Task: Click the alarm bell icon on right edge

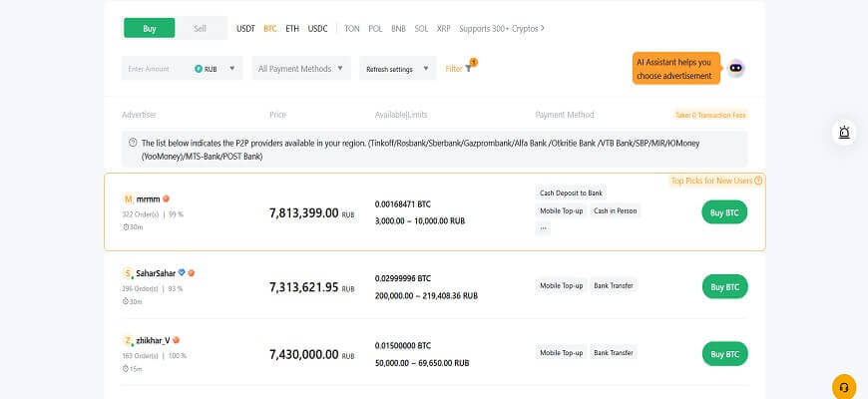Action: 844,132
